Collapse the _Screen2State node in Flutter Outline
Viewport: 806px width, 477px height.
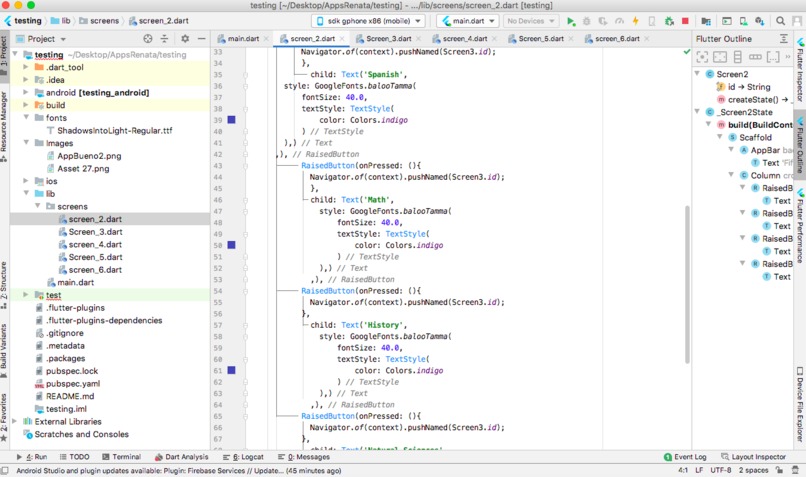coord(698,112)
